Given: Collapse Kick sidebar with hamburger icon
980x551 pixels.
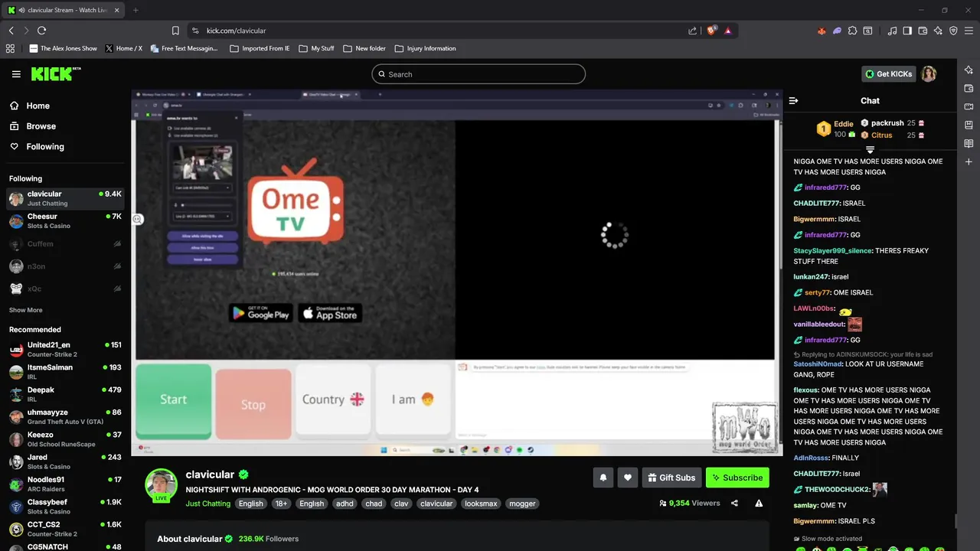Looking at the screenshot, I should [16, 74].
